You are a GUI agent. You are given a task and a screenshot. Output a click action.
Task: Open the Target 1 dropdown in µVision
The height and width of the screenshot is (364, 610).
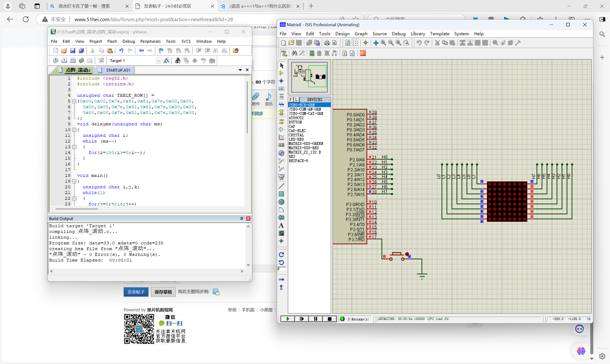pos(158,61)
